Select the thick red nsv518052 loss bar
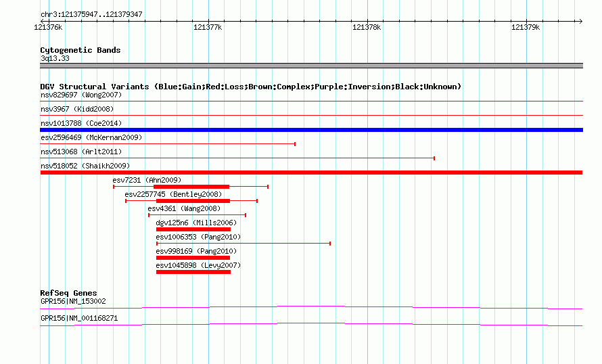The height and width of the screenshot is (364, 602). pyautogui.click(x=311, y=173)
